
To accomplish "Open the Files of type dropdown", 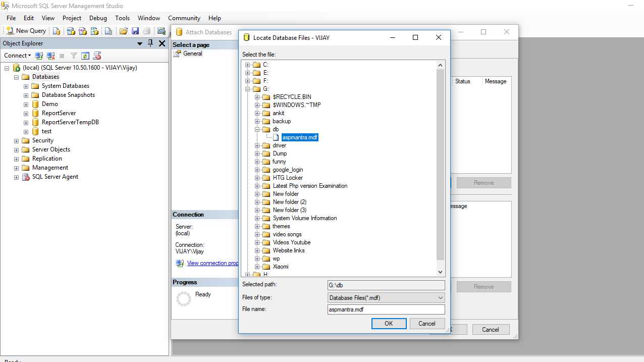I will pyautogui.click(x=440, y=297).
